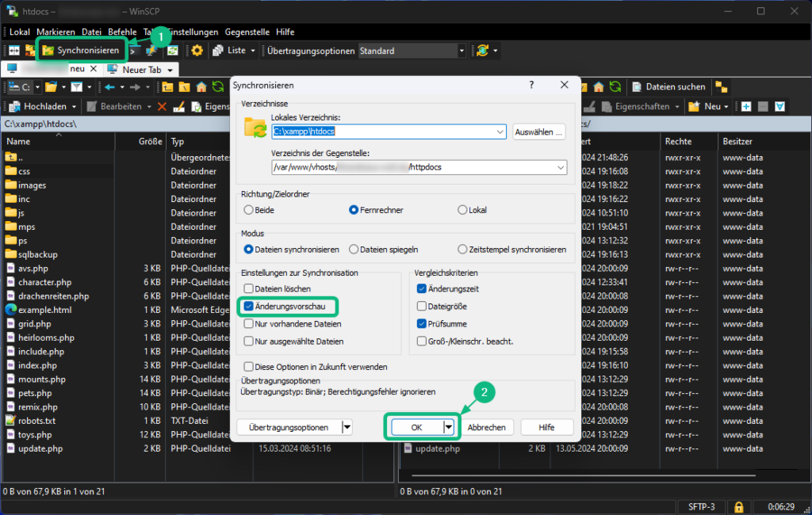Open the arrow beside dialog Übertragungsoptionen button
Image resolution: width=812 pixels, height=515 pixels.
click(347, 428)
